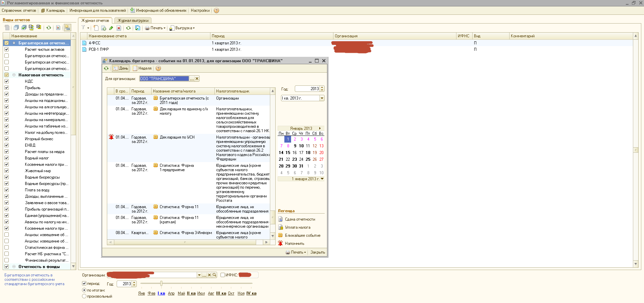Click the yellow folder grouping icon in Виды отчетов toolbar
Viewport: 644px width, 303px height.
[x=68, y=28]
